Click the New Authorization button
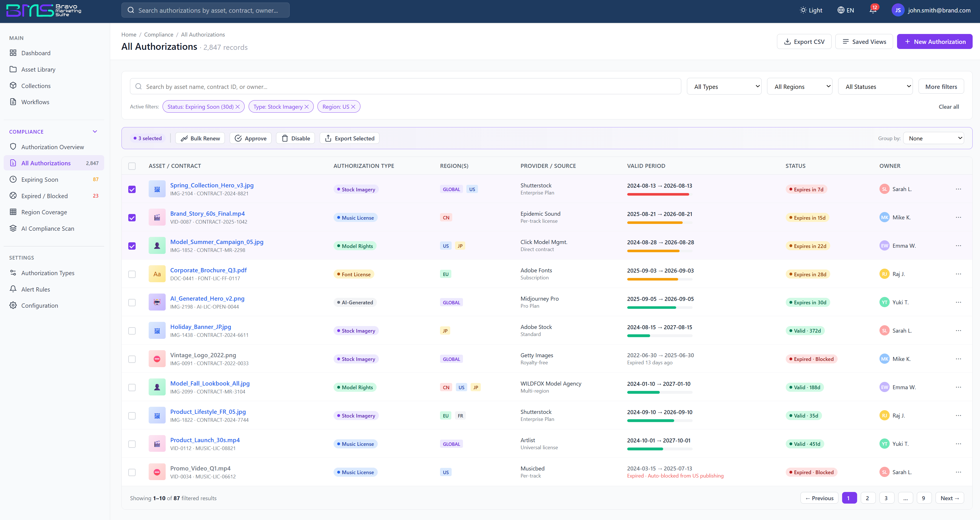Viewport: 980px width, 520px height. coord(934,41)
